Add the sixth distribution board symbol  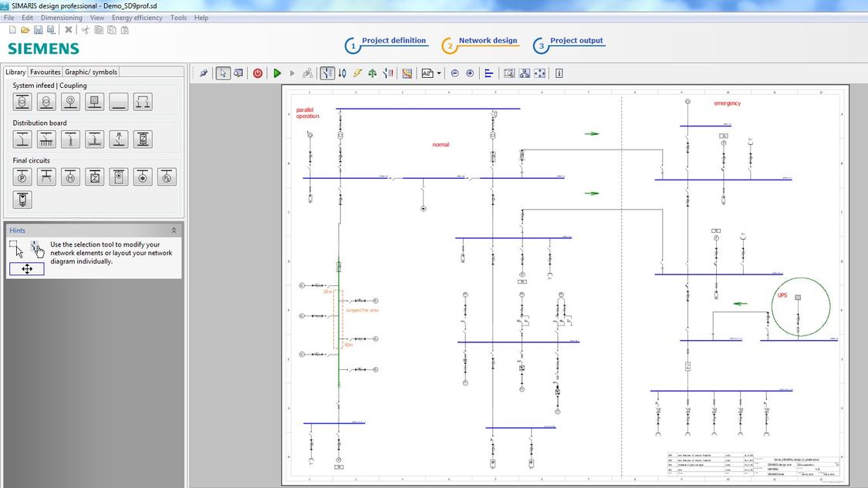point(143,140)
